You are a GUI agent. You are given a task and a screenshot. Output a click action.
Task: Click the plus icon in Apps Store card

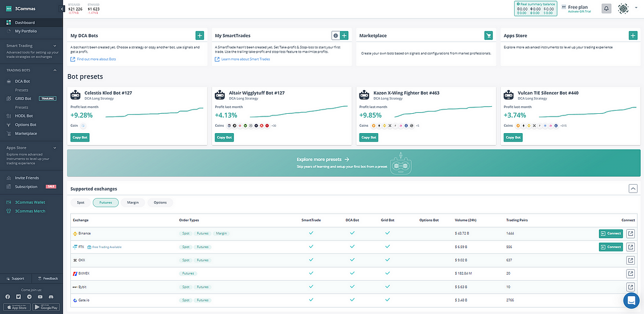coord(633,35)
